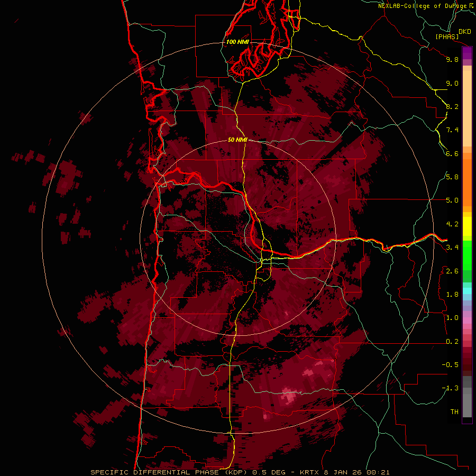This screenshot has height=476, width=476.
Task: Click the 8.2 scale value
Action: click(x=452, y=106)
